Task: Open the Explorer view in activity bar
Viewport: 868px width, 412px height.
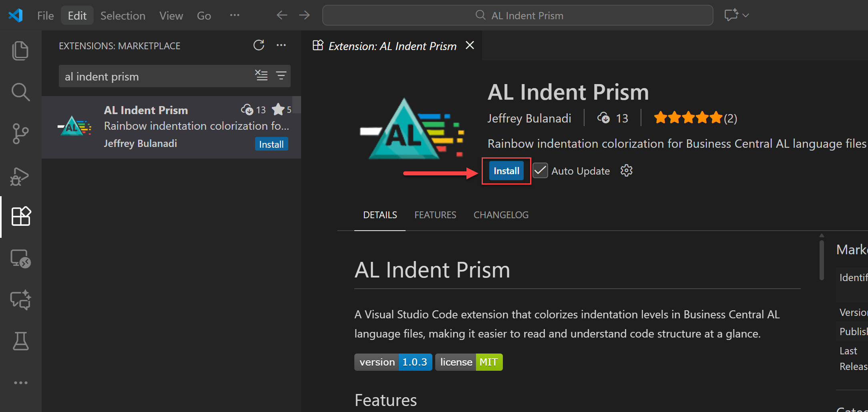Action: tap(20, 50)
